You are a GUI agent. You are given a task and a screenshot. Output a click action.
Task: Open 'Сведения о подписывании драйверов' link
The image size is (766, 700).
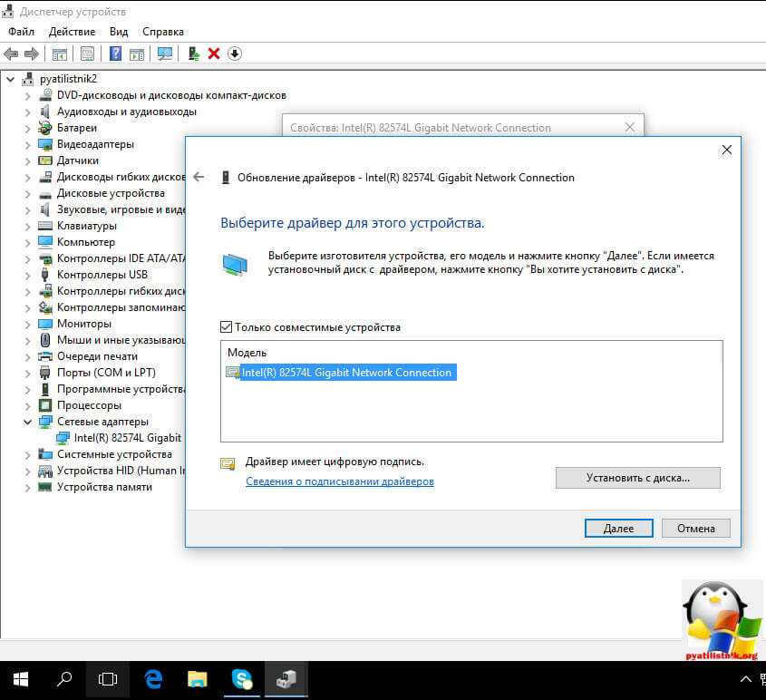pos(340,481)
